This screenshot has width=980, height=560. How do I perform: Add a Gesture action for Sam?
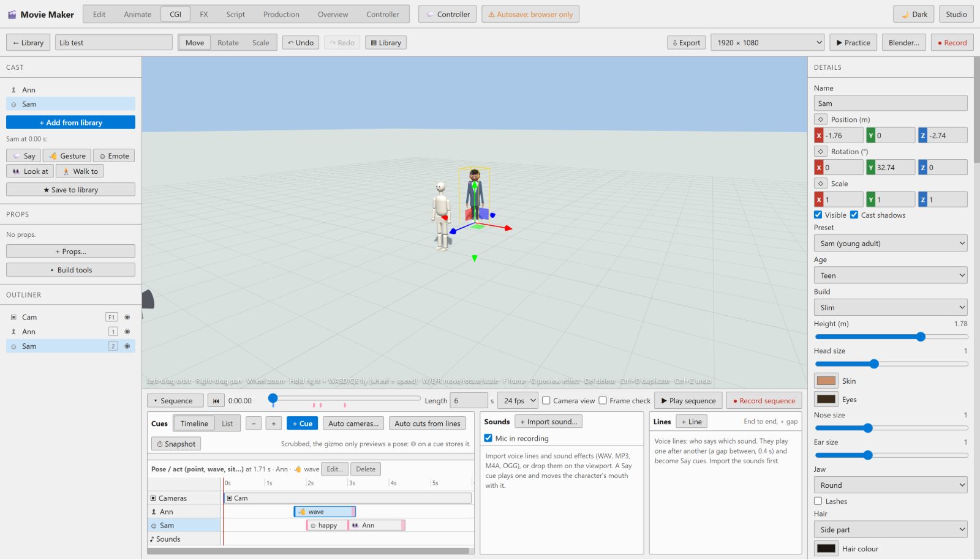[x=67, y=156]
